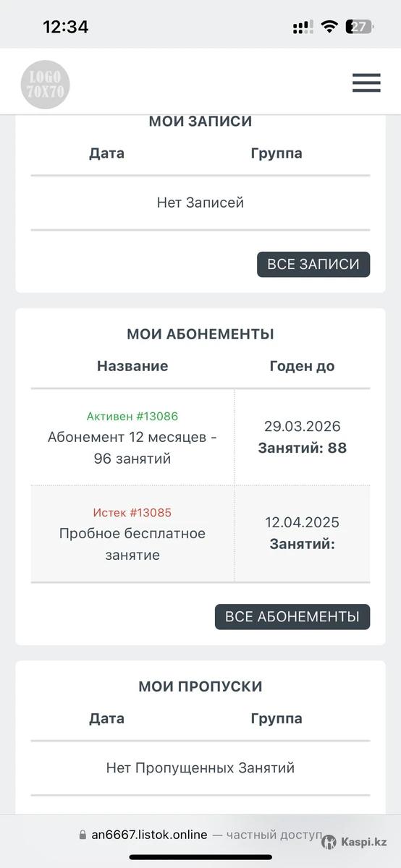Tap the LOGO 70X70 placeholder image
The height and width of the screenshot is (868, 401).
point(45,85)
